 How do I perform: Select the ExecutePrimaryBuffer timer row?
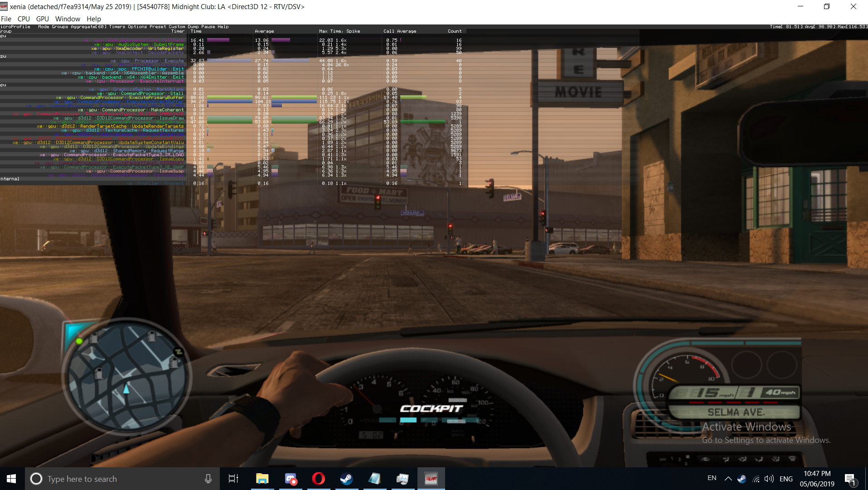120,98
